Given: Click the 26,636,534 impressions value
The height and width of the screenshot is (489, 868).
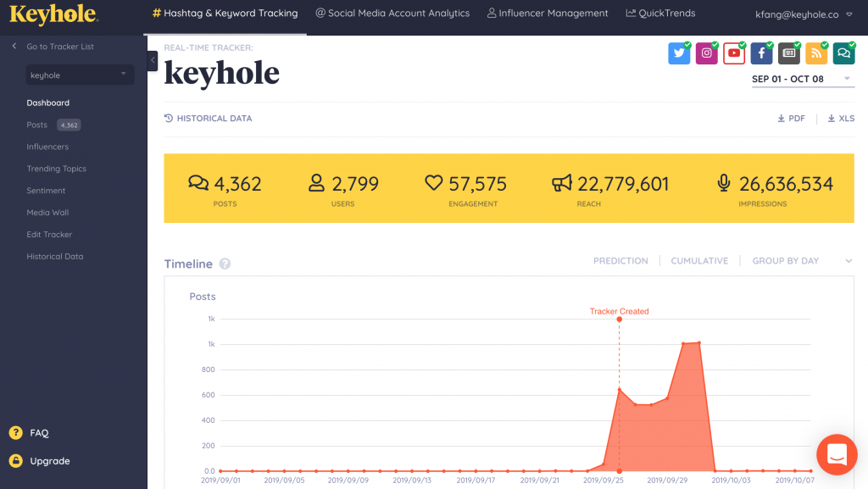Looking at the screenshot, I should [x=786, y=184].
